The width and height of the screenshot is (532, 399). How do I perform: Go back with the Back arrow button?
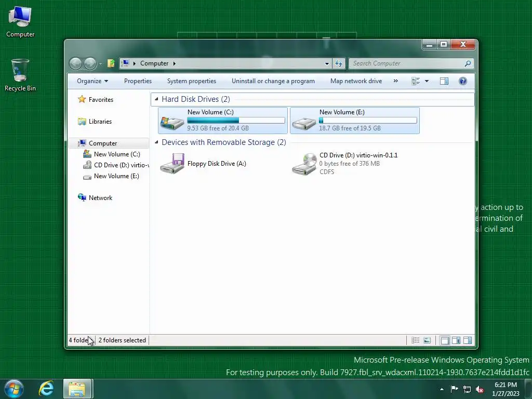pyautogui.click(x=76, y=63)
